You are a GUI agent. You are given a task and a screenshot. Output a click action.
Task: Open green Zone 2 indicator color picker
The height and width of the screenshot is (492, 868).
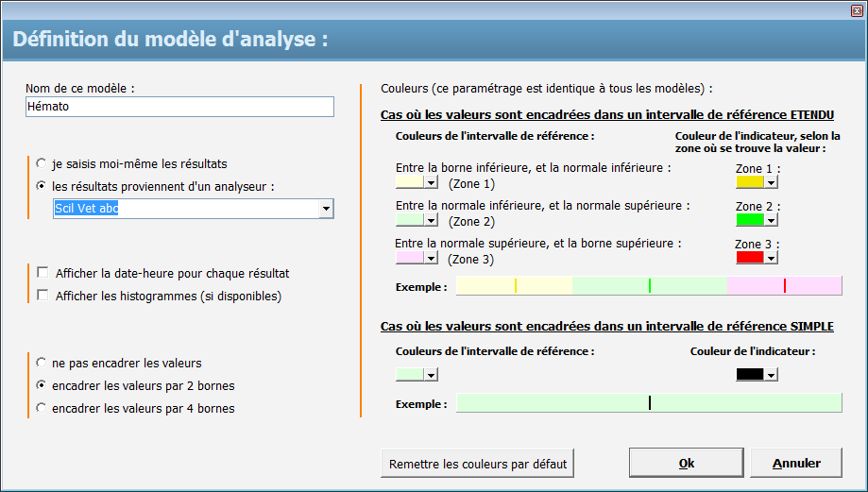click(771, 220)
